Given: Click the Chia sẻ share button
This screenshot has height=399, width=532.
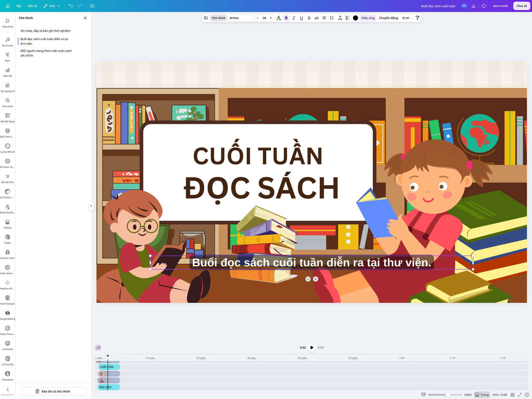Looking at the screenshot, I should click(521, 6).
